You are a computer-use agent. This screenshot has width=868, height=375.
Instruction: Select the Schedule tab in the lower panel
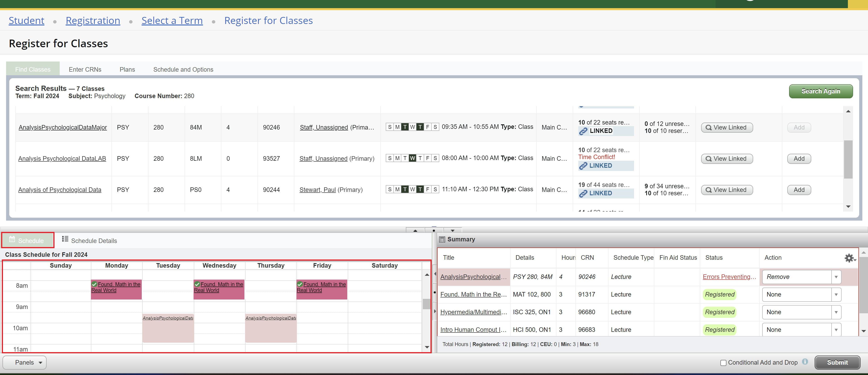pyautogui.click(x=28, y=240)
